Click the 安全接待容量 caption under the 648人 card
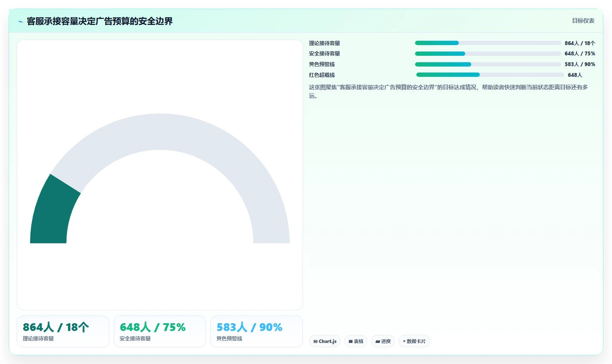 (x=135, y=339)
